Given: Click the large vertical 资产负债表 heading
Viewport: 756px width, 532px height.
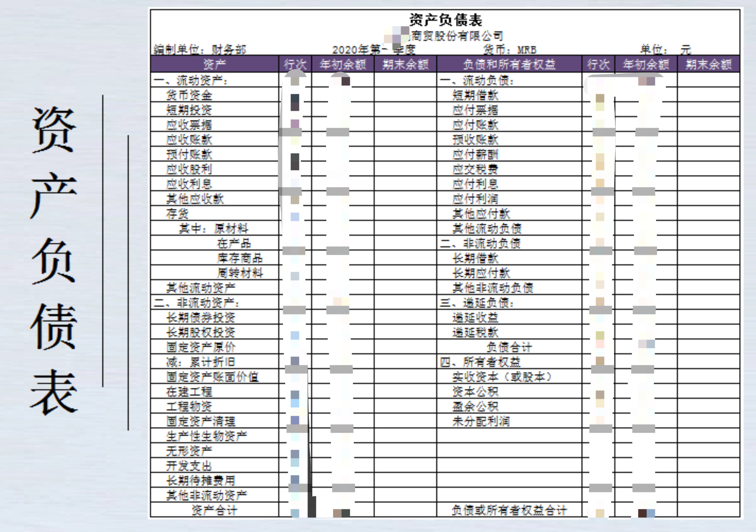Looking at the screenshot, I should point(54,260).
